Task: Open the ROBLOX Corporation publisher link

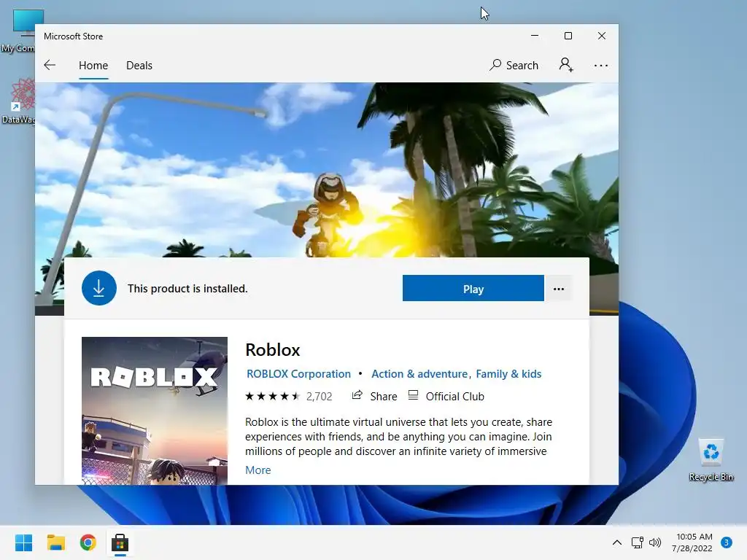Action: click(298, 374)
